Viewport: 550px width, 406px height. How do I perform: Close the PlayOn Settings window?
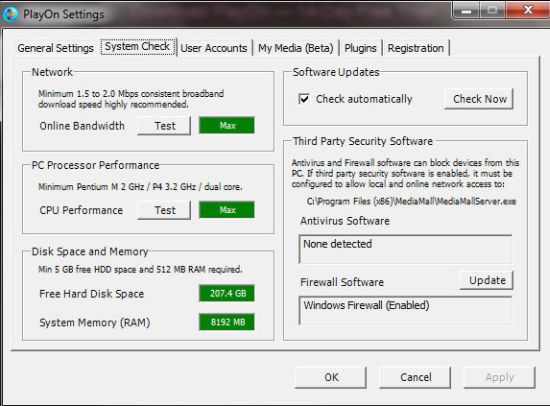tap(528, 9)
